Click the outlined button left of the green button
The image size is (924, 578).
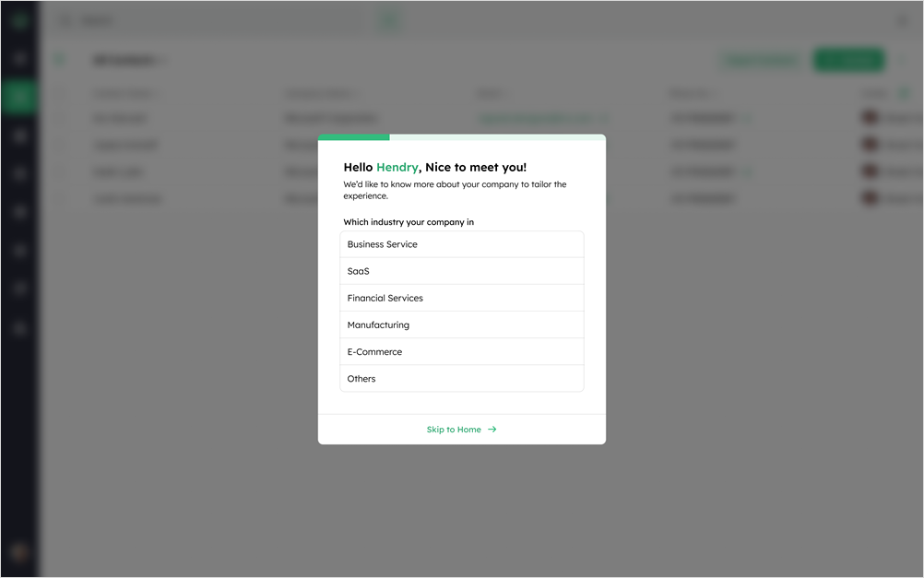[761, 60]
